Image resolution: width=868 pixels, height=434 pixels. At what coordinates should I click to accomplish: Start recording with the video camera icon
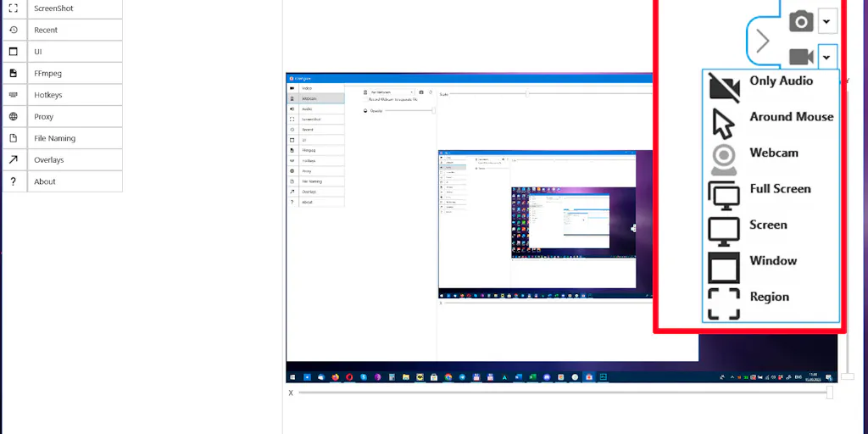(x=801, y=57)
